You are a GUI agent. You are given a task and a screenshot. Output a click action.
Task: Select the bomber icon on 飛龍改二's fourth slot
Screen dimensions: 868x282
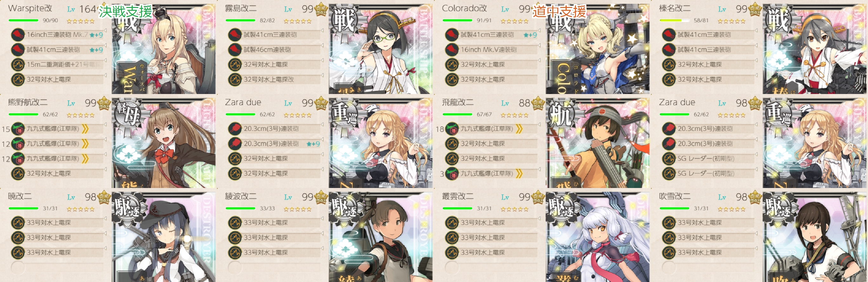[x=452, y=173]
